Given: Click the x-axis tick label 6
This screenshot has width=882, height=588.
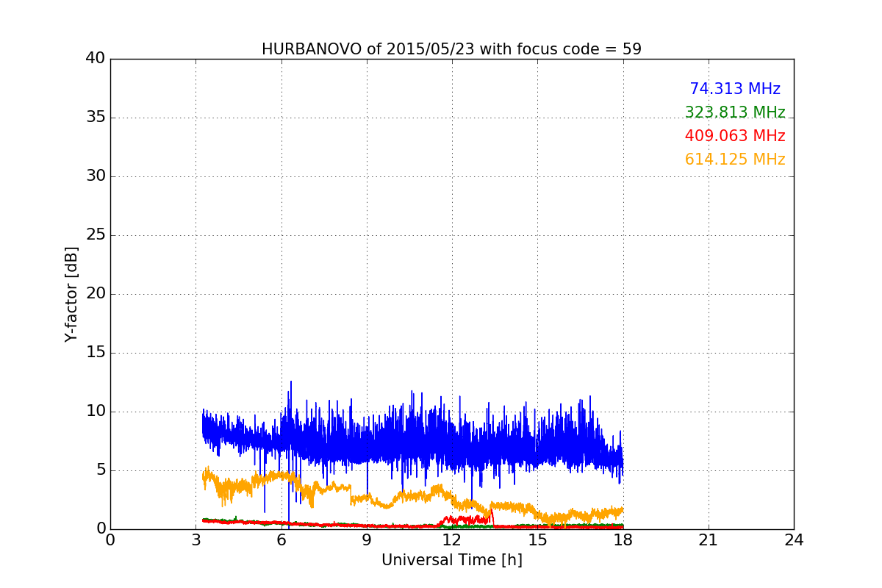Looking at the screenshot, I should [x=281, y=539].
